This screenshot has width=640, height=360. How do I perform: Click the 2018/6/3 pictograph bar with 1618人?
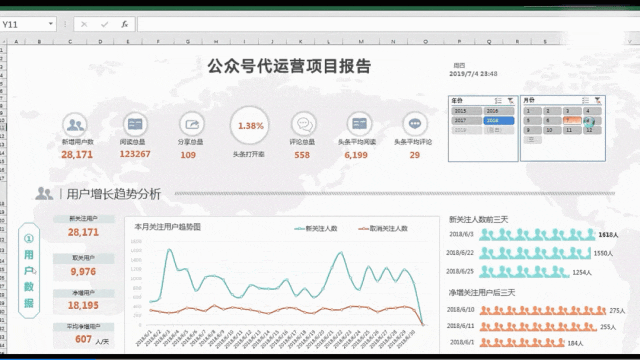[537, 234]
